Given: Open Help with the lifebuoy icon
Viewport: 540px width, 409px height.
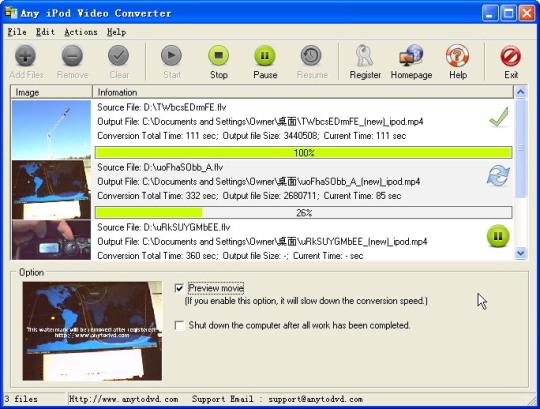Looking at the screenshot, I should [457, 55].
